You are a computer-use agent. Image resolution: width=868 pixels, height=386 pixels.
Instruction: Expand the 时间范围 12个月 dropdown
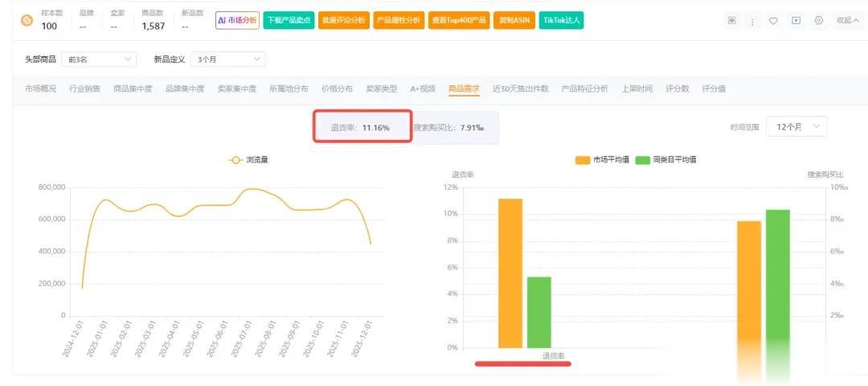(x=796, y=127)
